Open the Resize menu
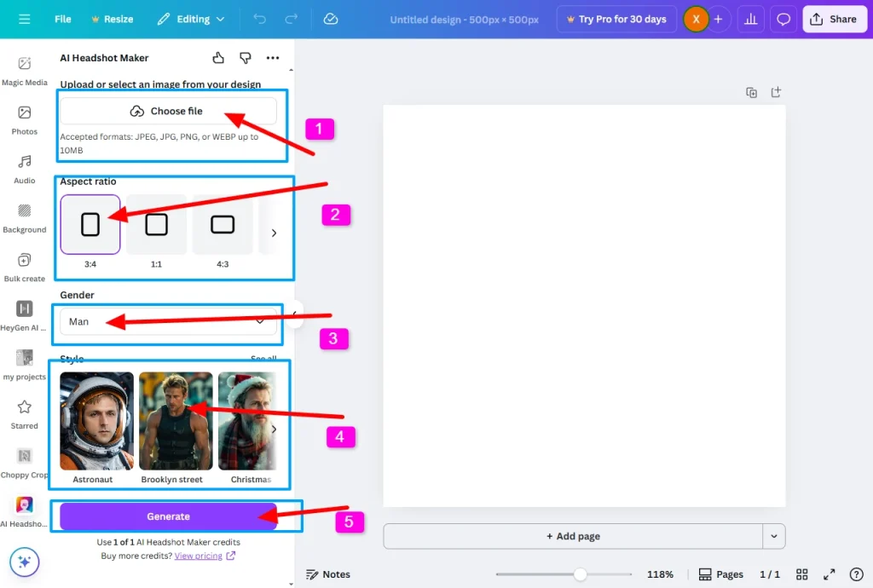 [112, 19]
